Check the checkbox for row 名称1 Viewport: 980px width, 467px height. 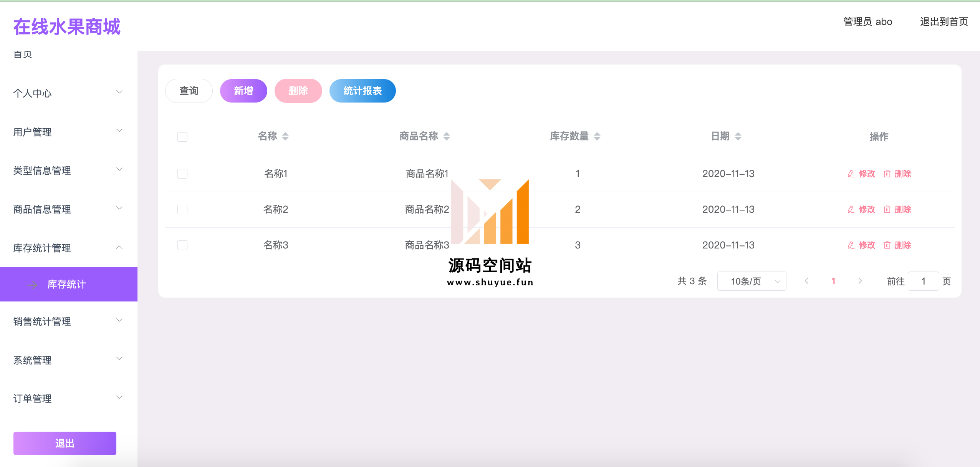point(182,174)
